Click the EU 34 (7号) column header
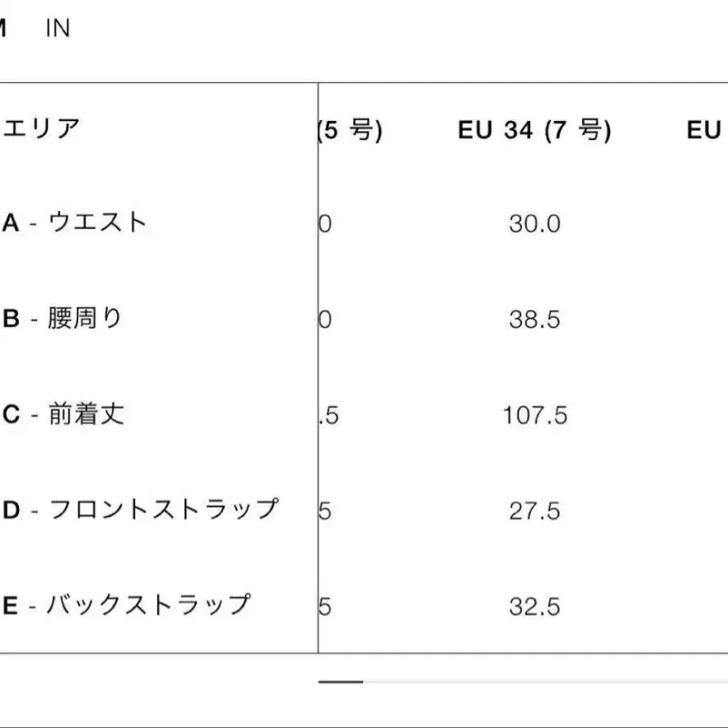728x728 pixels. pyautogui.click(x=534, y=130)
